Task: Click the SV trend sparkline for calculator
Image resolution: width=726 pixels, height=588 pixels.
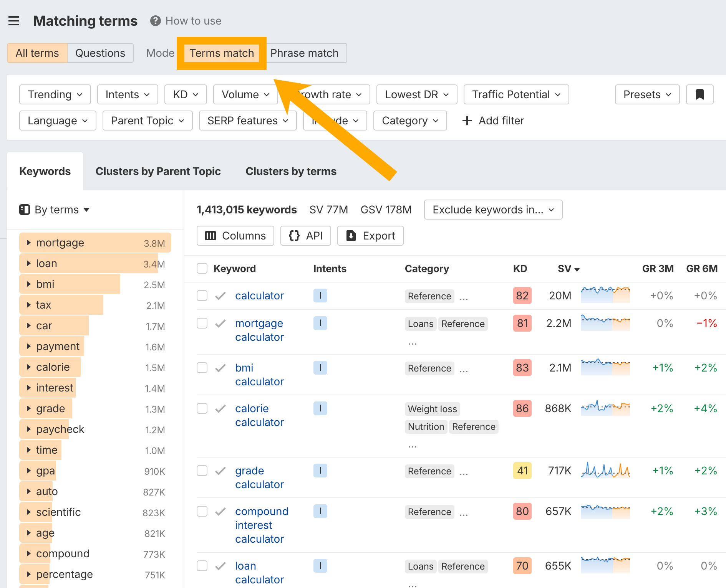Action: tap(605, 295)
